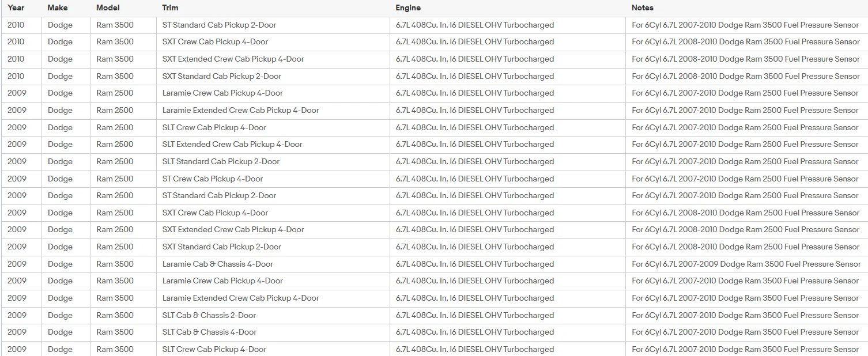
Task: Select the ST Standard Cab 2010 Ram 3500 row
Action: pos(434,25)
